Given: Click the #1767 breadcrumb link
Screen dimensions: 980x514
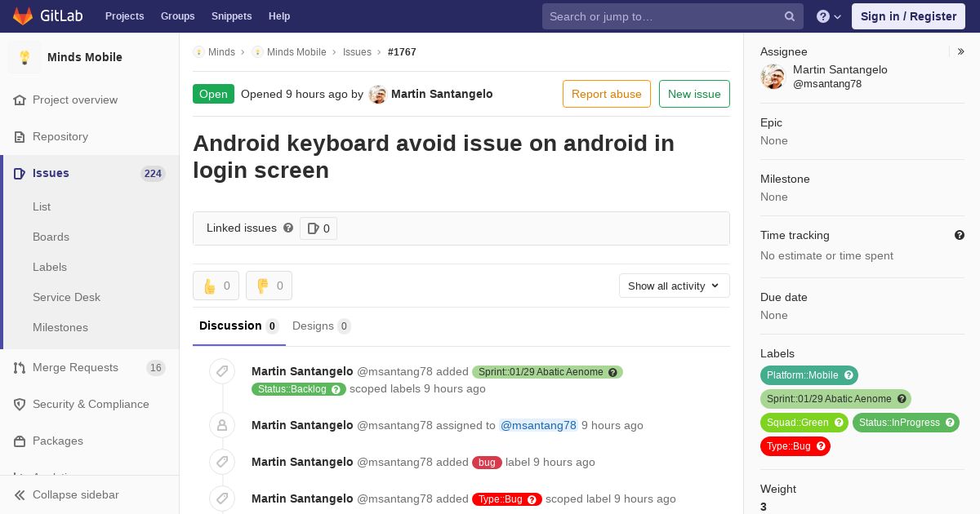Looking at the screenshot, I should coord(402,52).
